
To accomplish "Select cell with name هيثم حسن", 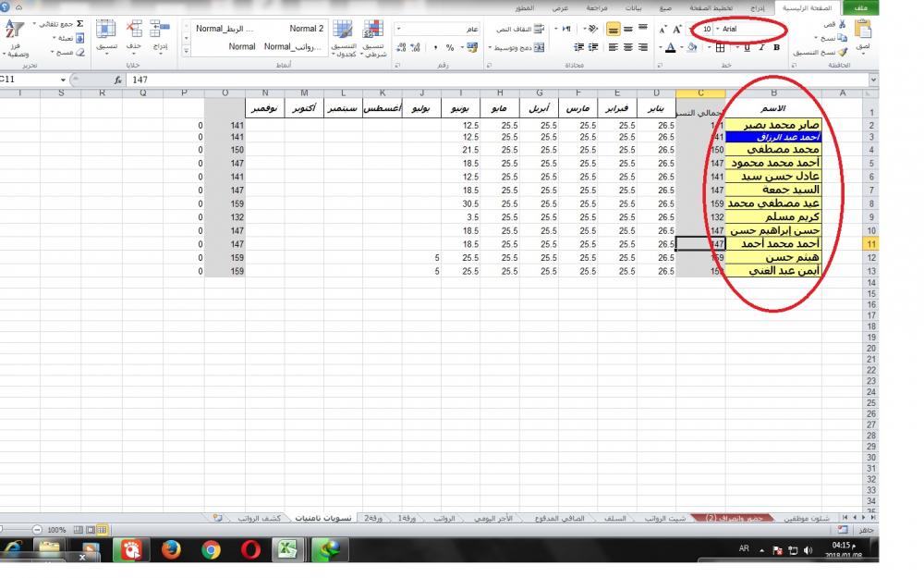I will [773, 258].
